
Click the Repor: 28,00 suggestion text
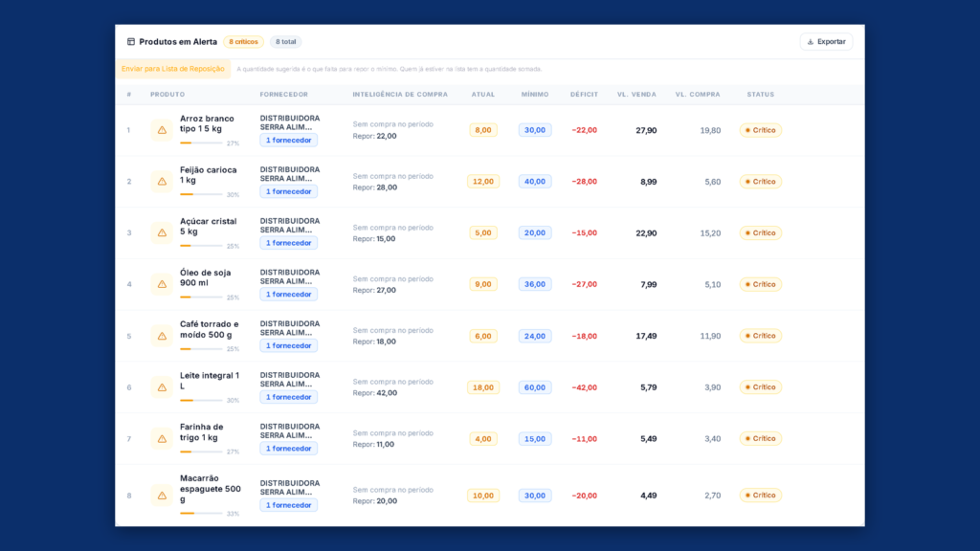click(375, 187)
